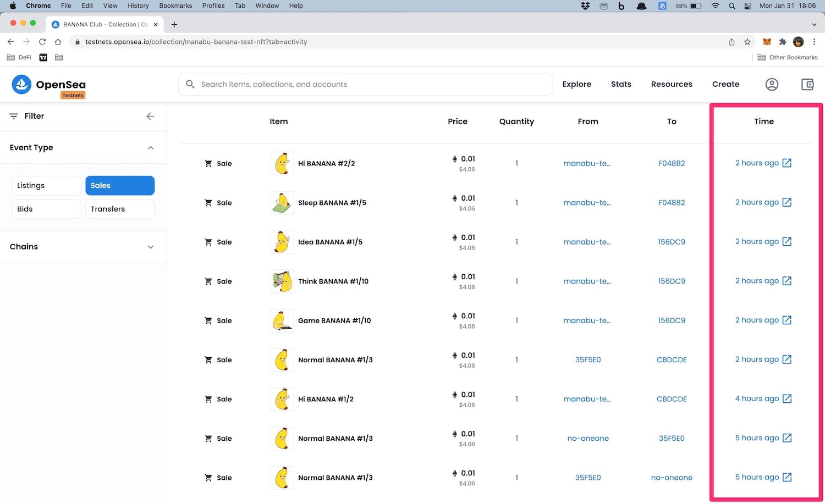
Task: Open the DeFi bookmarks folder
Action: (x=19, y=57)
